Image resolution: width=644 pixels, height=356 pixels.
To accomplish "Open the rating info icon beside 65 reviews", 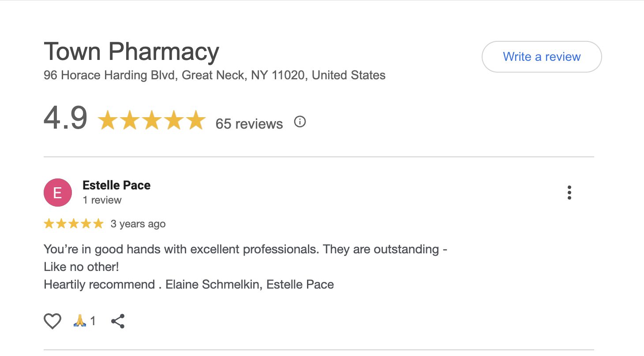I will [x=300, y=122].
